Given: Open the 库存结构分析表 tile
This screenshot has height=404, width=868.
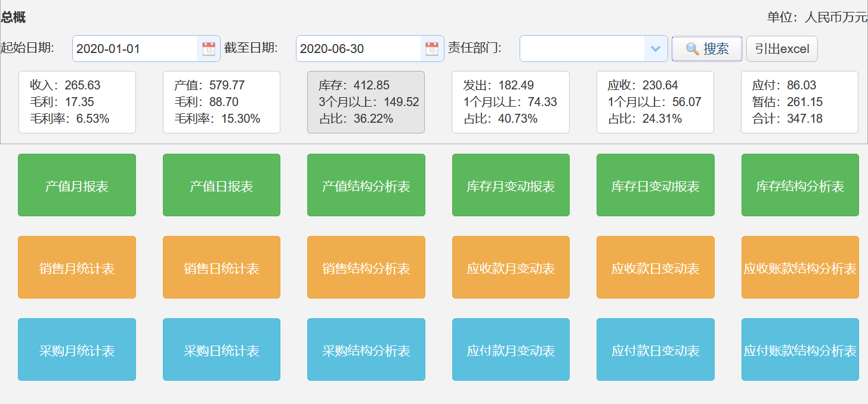Looking at the screenshot, I should coord(799,185).
